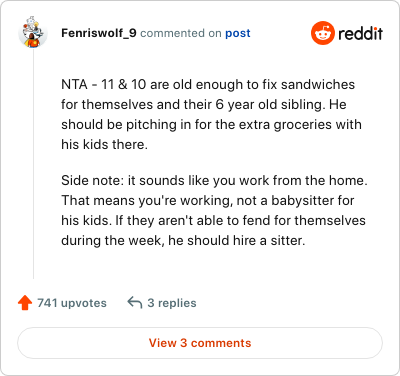Open the Reddit Snoo logo icon
Screen dimensions: 400x376
click(322, 33)
